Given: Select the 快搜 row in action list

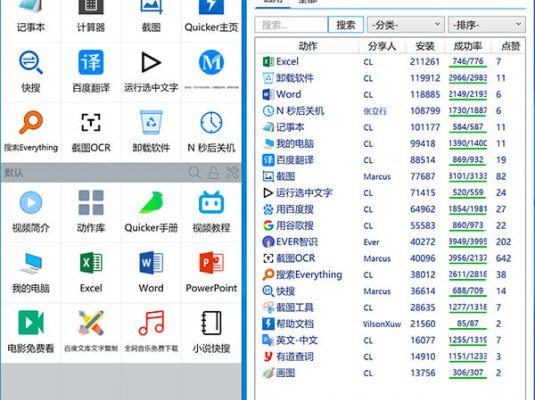Looking at the screenshot, I should 391,291.
